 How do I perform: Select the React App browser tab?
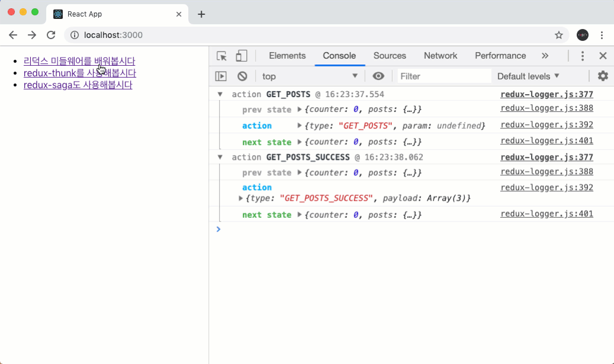117,14
